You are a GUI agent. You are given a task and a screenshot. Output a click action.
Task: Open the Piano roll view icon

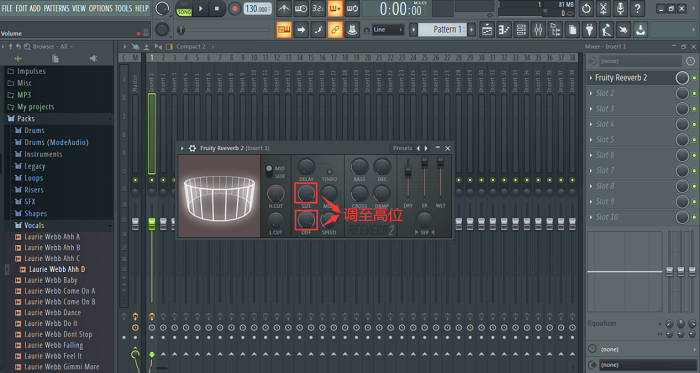[x=504, y=30]
